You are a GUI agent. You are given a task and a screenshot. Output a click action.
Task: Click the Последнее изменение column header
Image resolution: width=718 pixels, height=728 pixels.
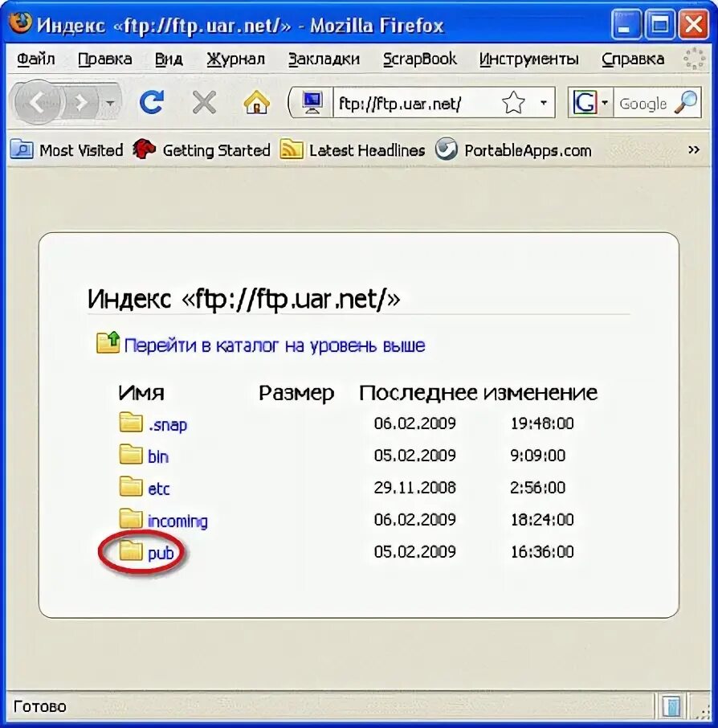coord(478,393)
